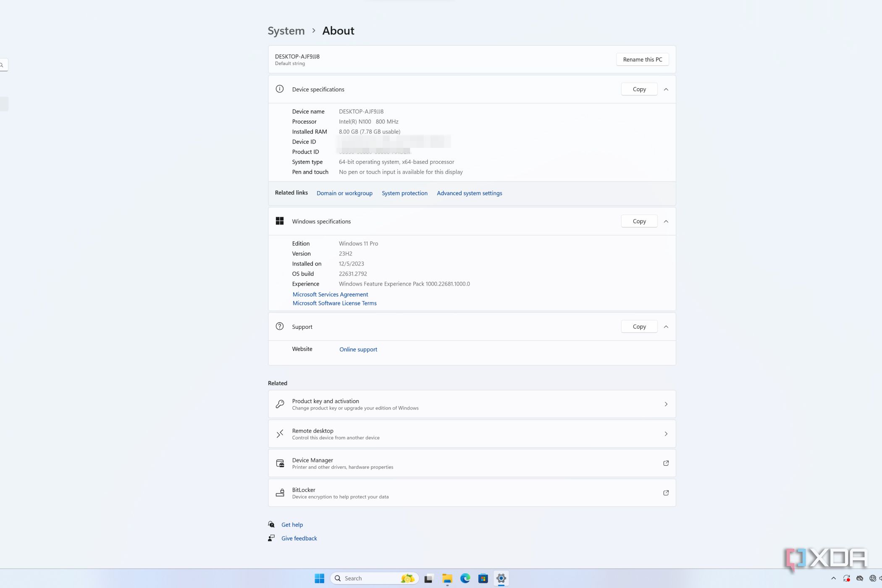Select the 8.00 GB installed RAM value
The height and width of the screenshot is (588, 882).
369,131
